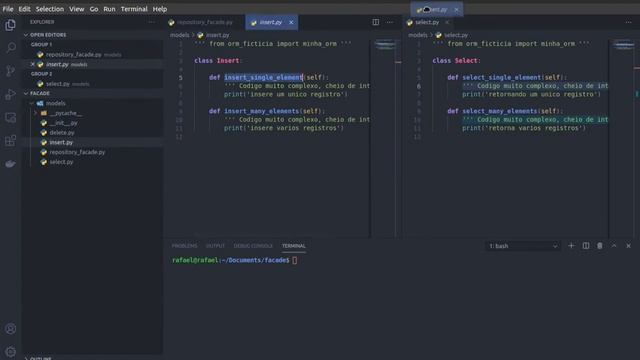Viewport: 640px width, 360px height.
Task: Open Explorer views and more actions menu
Action: (152, 22)
